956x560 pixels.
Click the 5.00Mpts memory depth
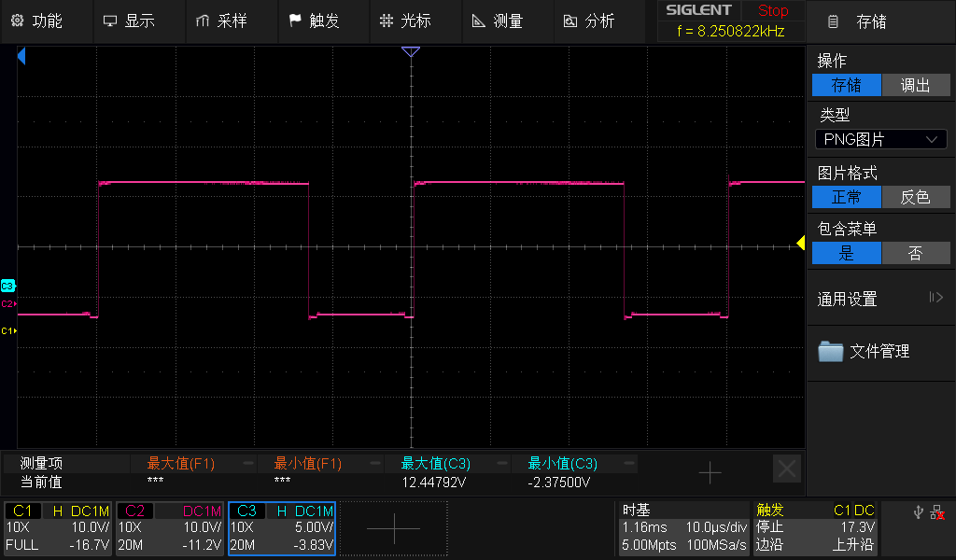pyautogui.click(x=649, y=545)
